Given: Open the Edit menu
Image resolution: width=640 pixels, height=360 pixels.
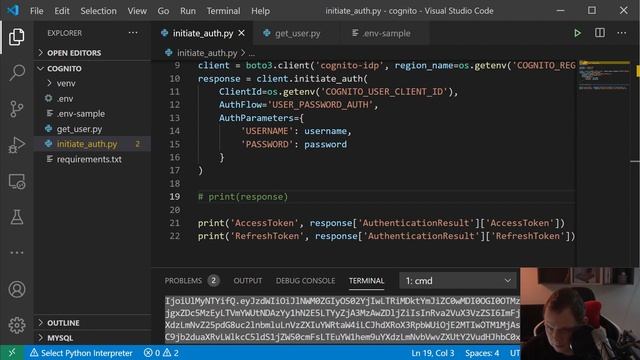Looking at the screenshot, I should (62, 11).
